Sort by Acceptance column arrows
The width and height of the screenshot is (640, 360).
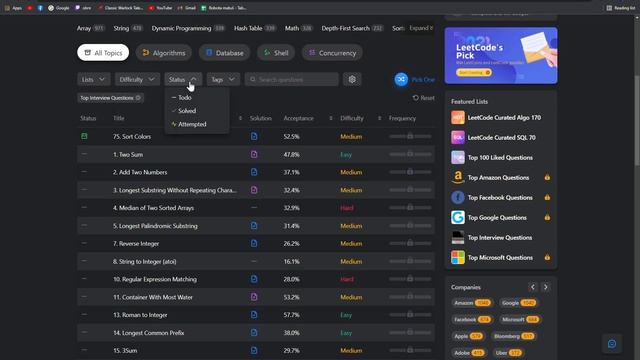tap(331, 118)
